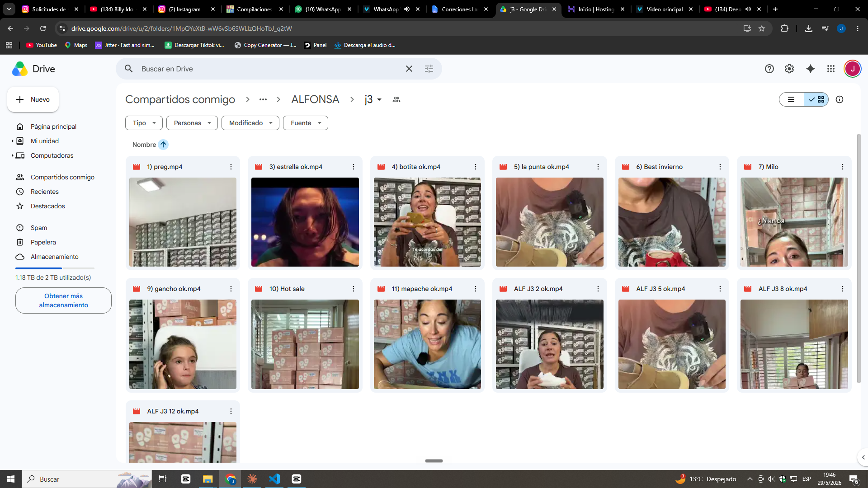The height and width of the screenshot is (488, 868).
Task: Expand hidden breadcrumb folders ellipsis
Action: (x=263, y=99)
